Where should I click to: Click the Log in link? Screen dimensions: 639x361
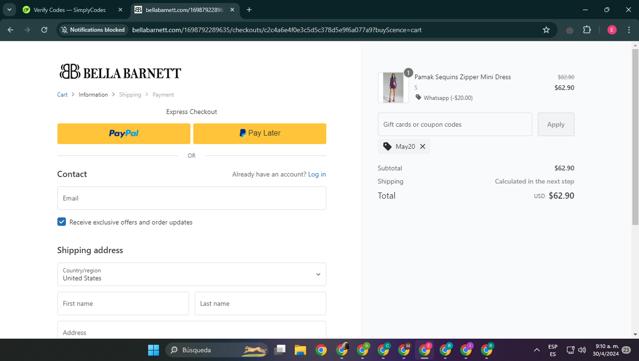click(x=317, y=174)
